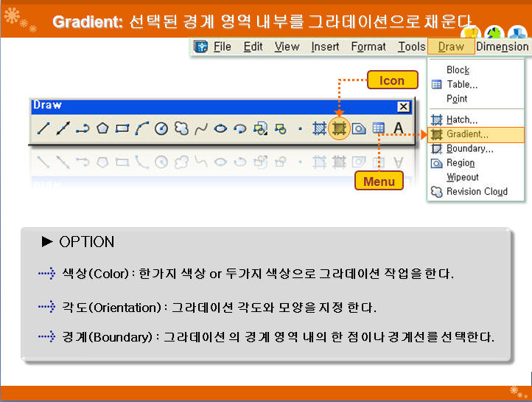This screenshot has width=532, height=402.
Task: Choose the Circle tool in Draw toolbar
Action: coord(161,128)
